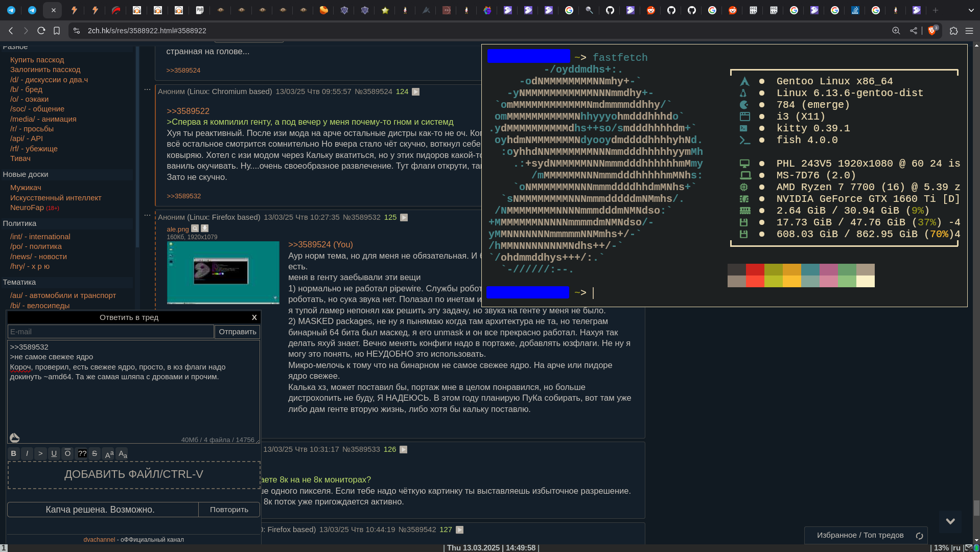The image size is (980, 552).
Task: Expand the ellipsis beside post 3589524
Action: 148,89
